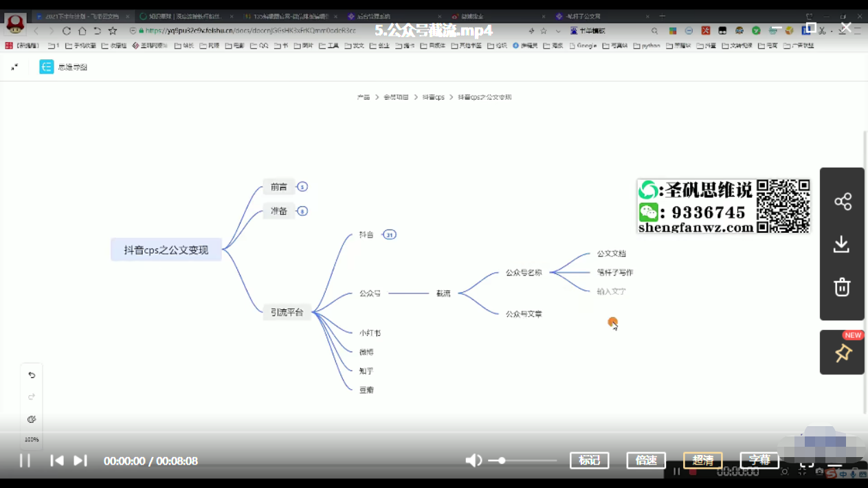
Task: Skip to the previous video
Action: click(x=57, y=461)
